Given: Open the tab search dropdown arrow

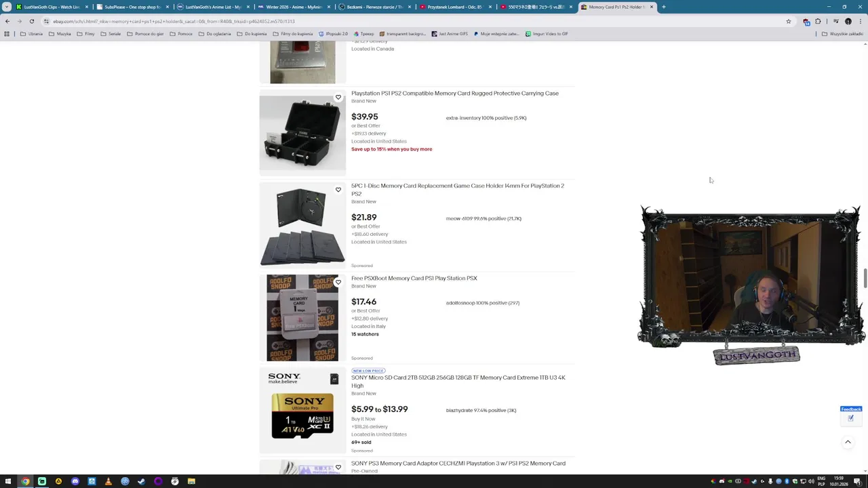Looking at the screenshot, I should (x=7, y=7).
